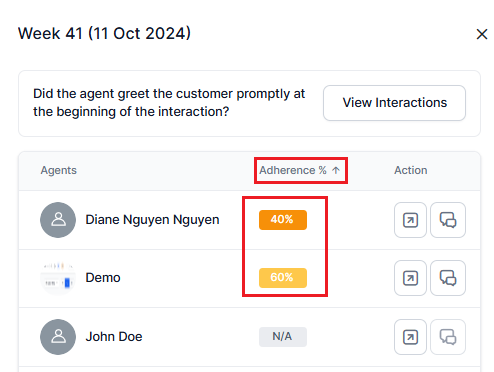This screenshot has height=372, width=494.
Task: Open external link for John Doe
Action: point(410,337)
